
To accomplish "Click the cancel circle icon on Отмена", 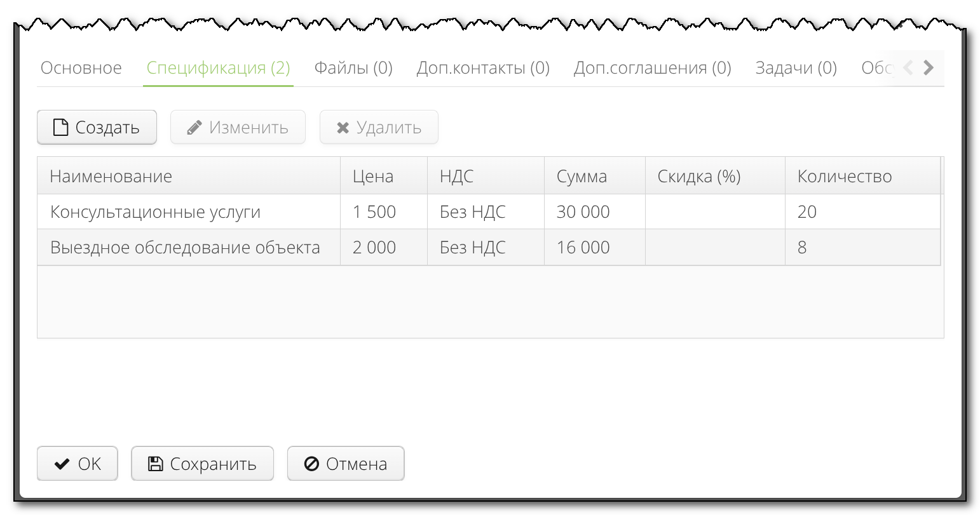I will [x=311, y=464].
